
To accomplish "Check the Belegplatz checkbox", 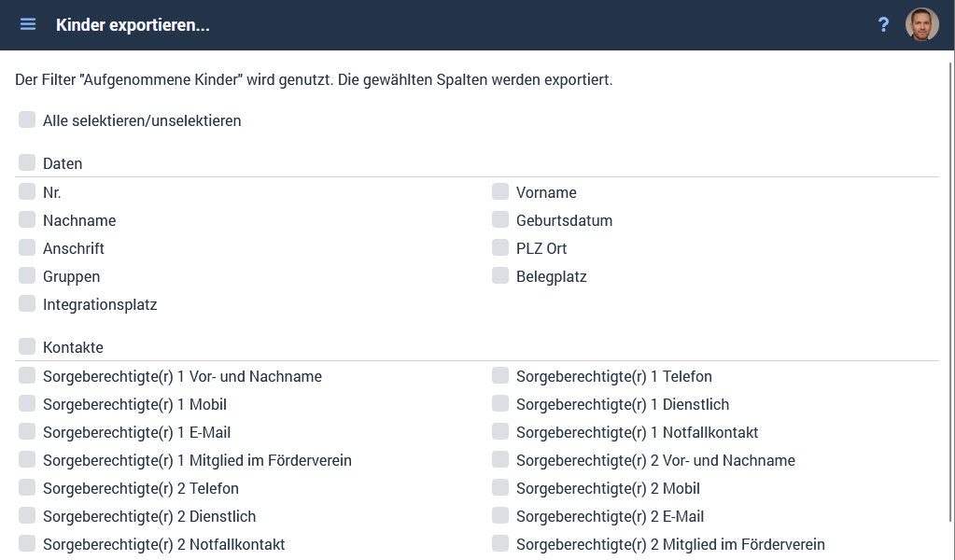I will pos(500,275).
